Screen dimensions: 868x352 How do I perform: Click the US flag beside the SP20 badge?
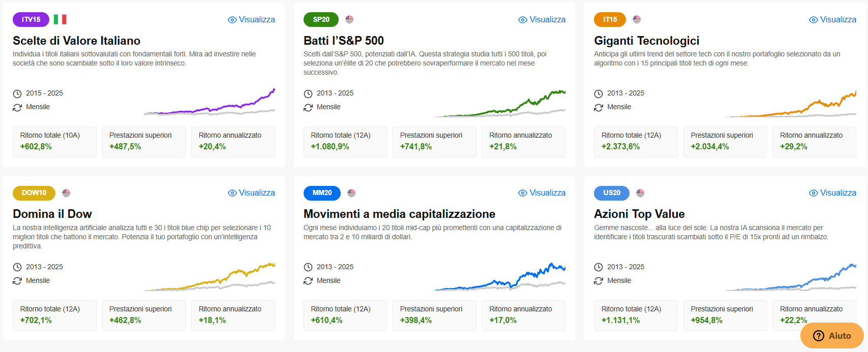coord(349,19)
